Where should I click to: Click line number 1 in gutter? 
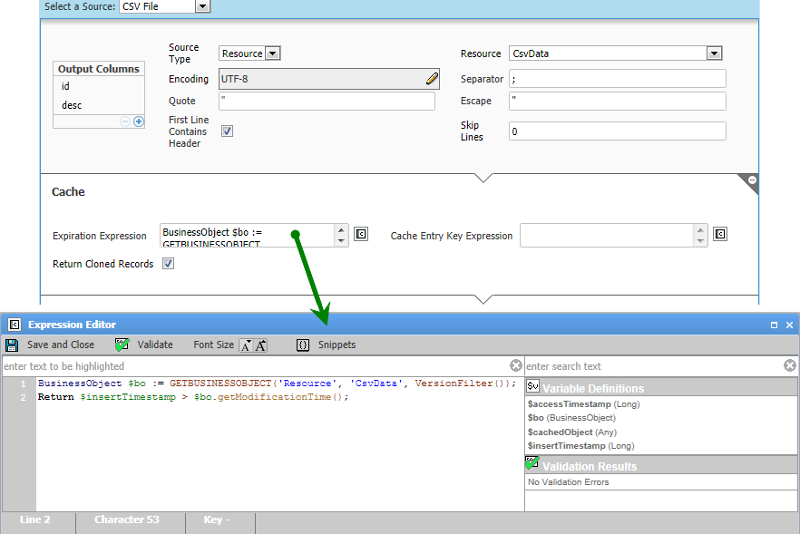23,384
